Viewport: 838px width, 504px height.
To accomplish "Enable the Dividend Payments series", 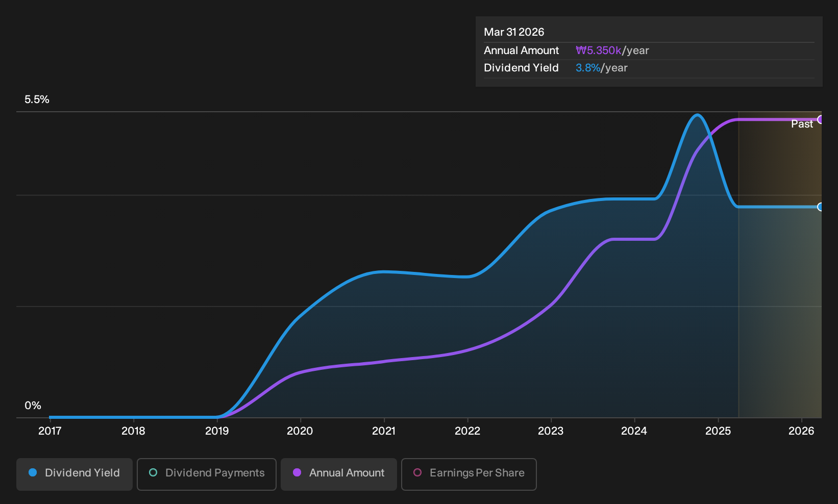I will [207, 474].
